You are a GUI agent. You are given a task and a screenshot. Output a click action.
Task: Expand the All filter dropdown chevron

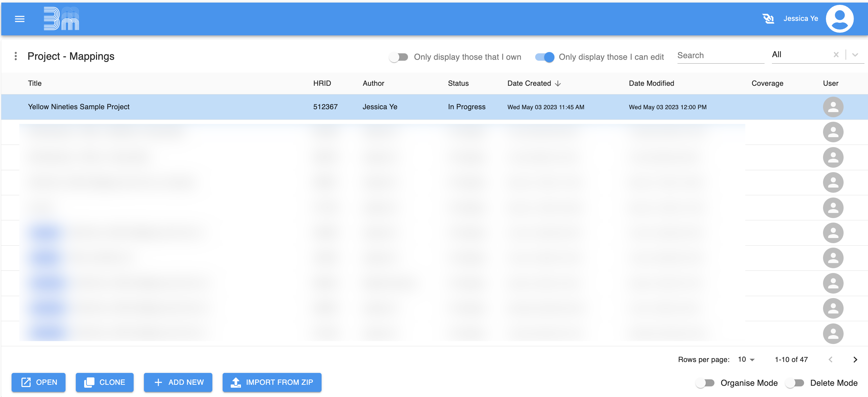pos(855,55)
